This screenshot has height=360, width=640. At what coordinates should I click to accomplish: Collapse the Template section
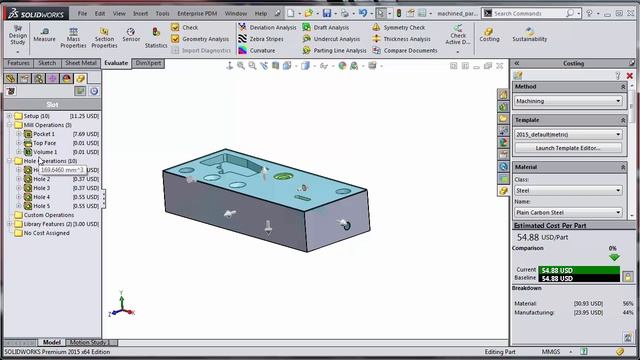coord(623,120)
